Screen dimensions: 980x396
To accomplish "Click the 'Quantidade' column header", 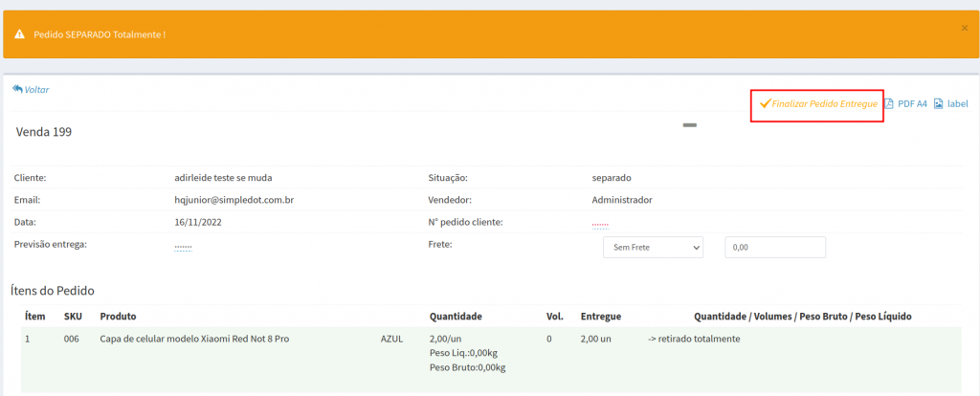I will click(x=455, y=316).
